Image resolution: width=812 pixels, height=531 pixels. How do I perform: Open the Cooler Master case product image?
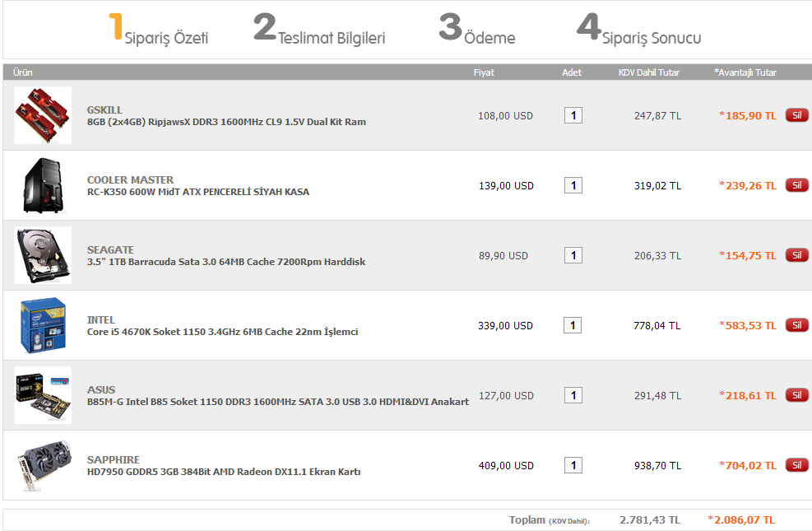coord(43,185)
